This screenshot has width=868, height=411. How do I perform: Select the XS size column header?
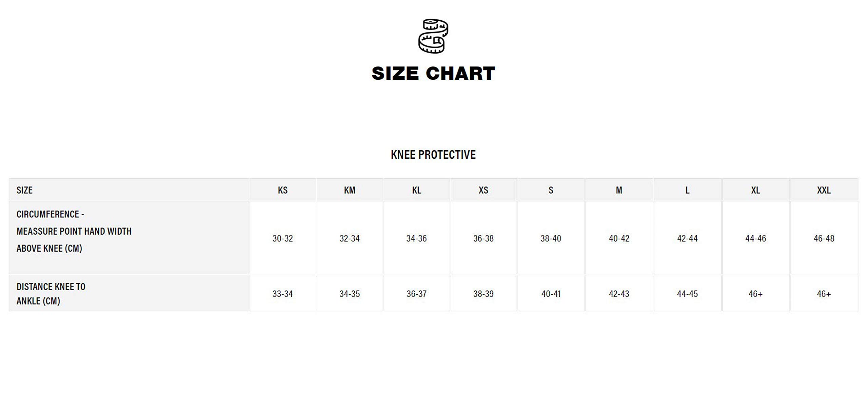(x=483, y=190)
